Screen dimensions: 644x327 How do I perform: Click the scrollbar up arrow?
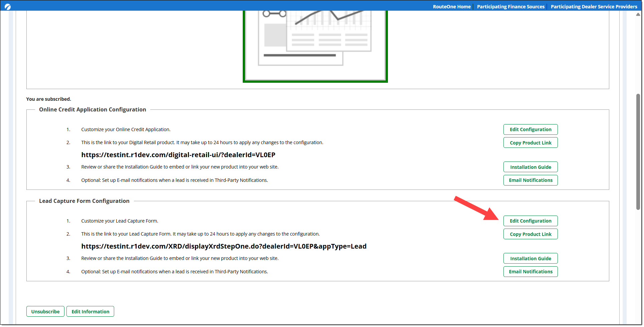[x=638, y=14]
